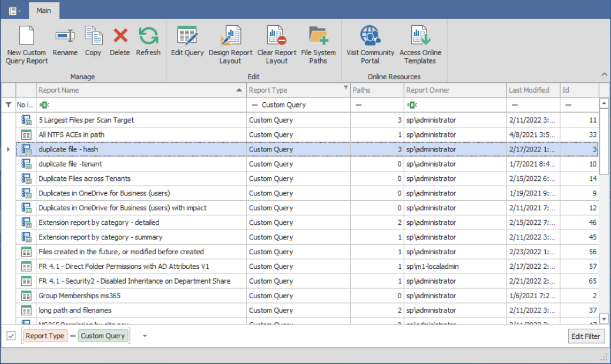Toggle the filter on the Report Type column
Viewport: 611px width, 364px height.
(345, 90)
